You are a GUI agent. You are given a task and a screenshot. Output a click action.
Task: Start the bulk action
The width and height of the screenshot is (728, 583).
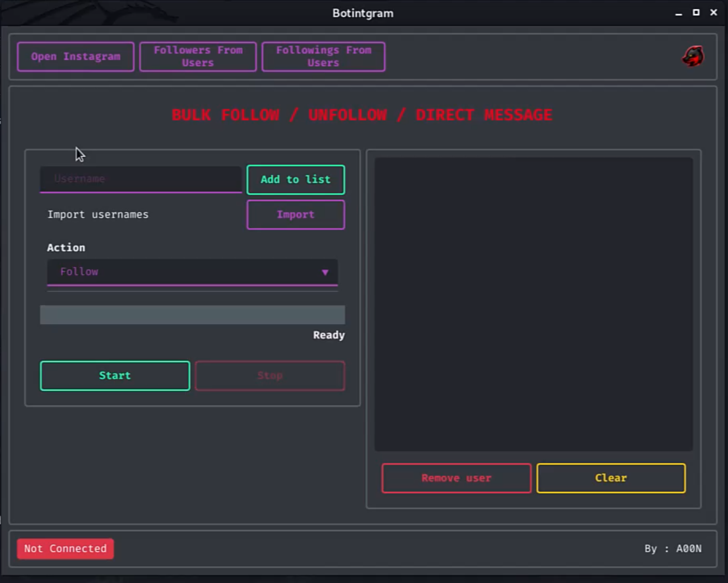click(115, 375)
